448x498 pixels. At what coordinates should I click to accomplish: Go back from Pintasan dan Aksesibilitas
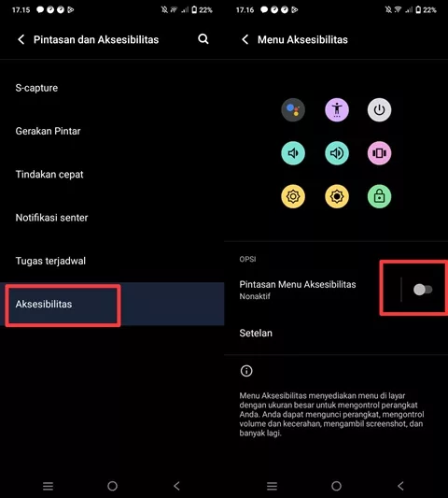[21, 39]
